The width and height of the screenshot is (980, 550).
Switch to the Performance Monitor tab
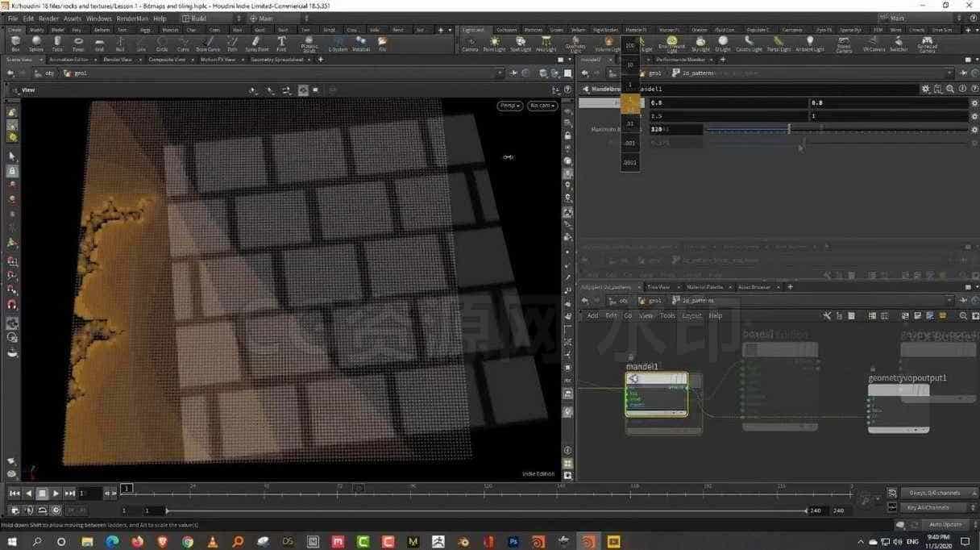[x=679, y=59]
